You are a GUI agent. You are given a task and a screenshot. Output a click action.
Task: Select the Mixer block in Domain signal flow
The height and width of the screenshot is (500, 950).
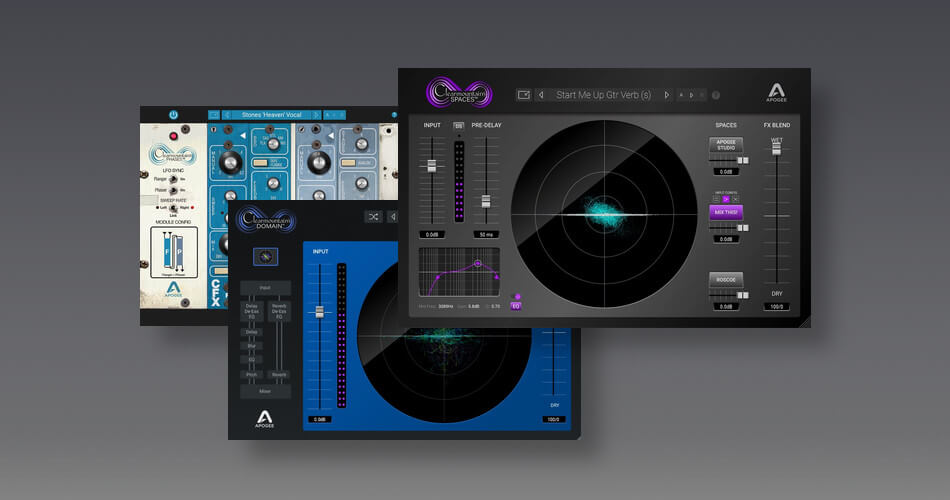coord(265,392)
